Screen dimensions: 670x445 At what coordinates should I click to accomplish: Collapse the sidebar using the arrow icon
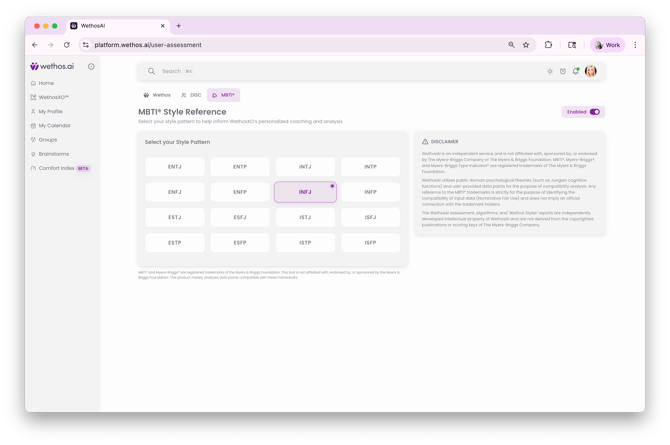91,67
